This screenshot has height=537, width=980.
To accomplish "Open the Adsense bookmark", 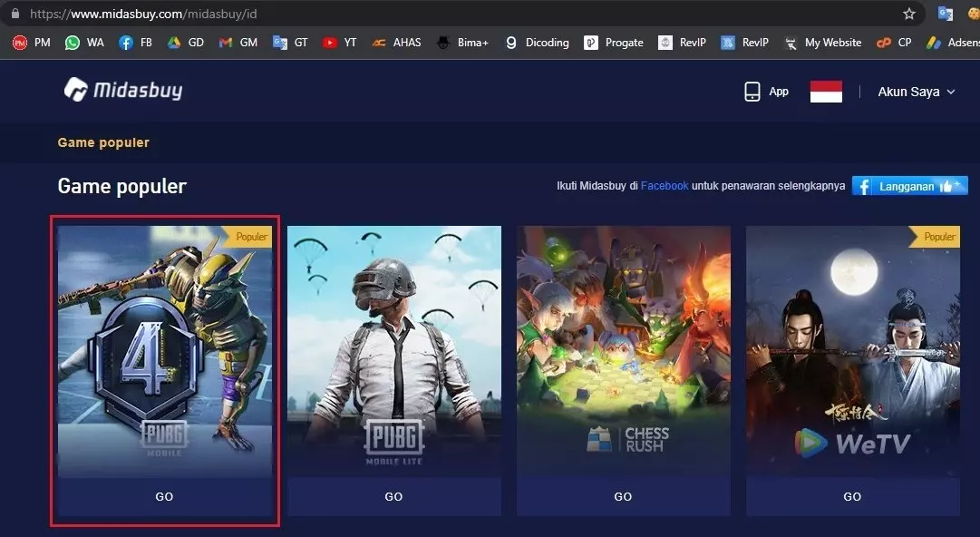I will click(953, 43).
